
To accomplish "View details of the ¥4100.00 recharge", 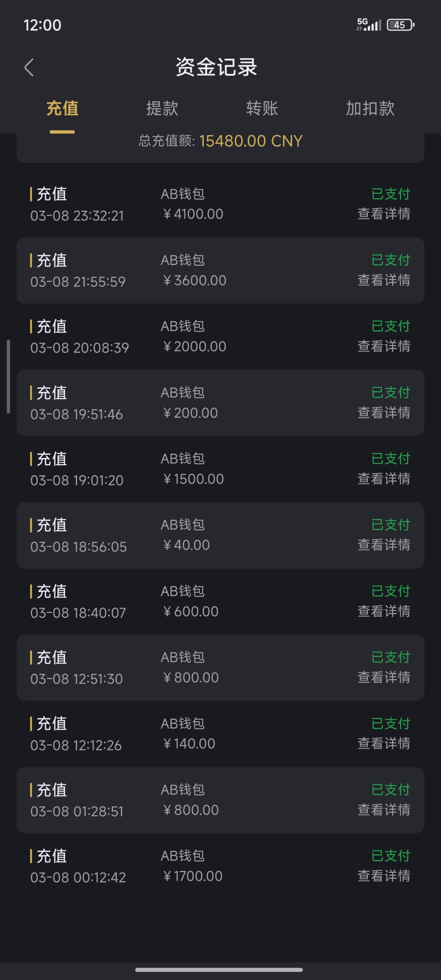I will click(384, 214).
